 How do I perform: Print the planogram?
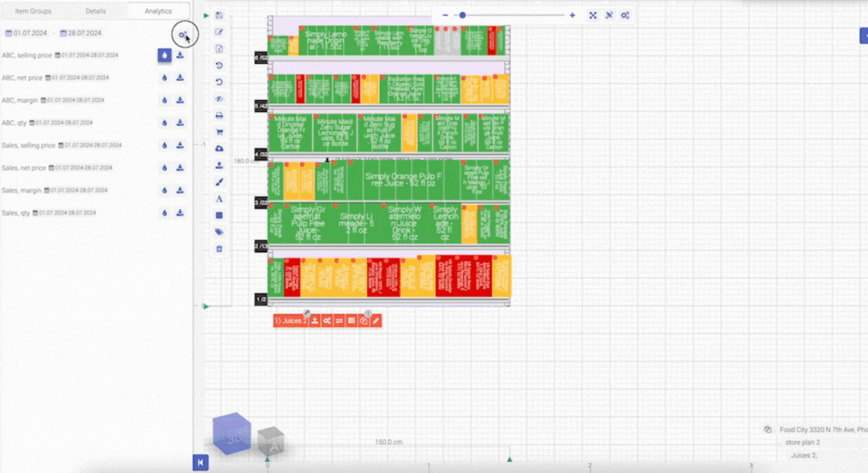coord(219,116)
